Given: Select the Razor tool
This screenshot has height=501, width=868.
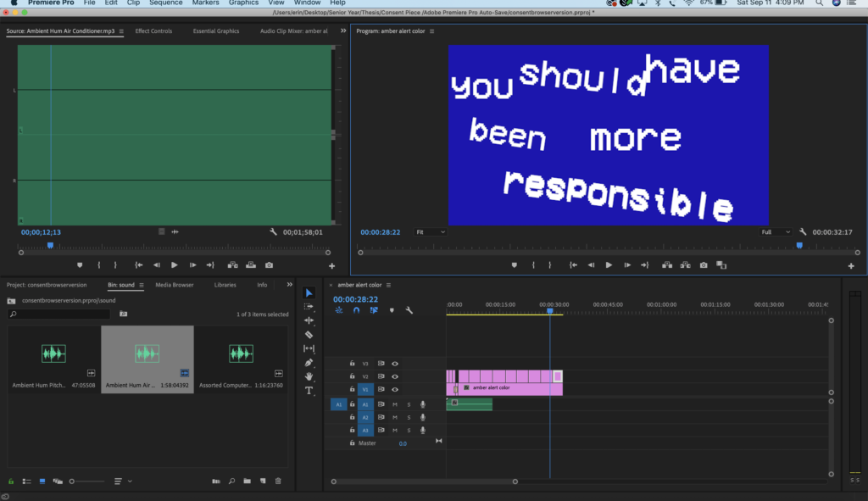Looking at the screenshot, I should coord(309,334).
